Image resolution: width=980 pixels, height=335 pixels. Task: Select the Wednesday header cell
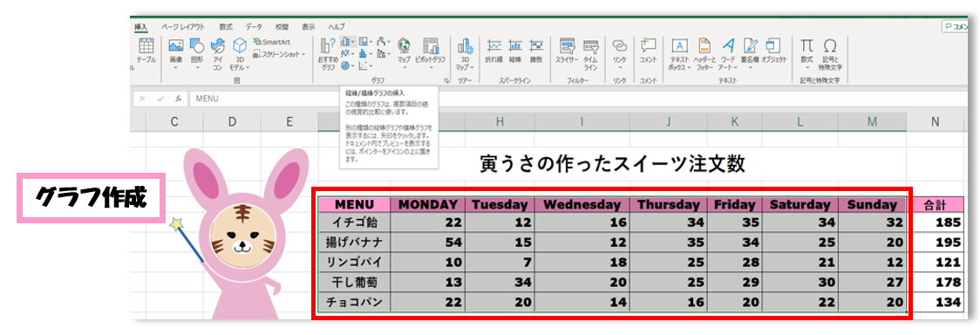click(x=582, y=204)
